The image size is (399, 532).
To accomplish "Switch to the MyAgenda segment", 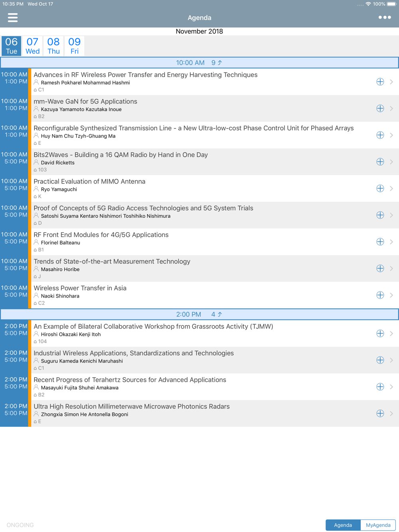I will click(x=378, y=525).
